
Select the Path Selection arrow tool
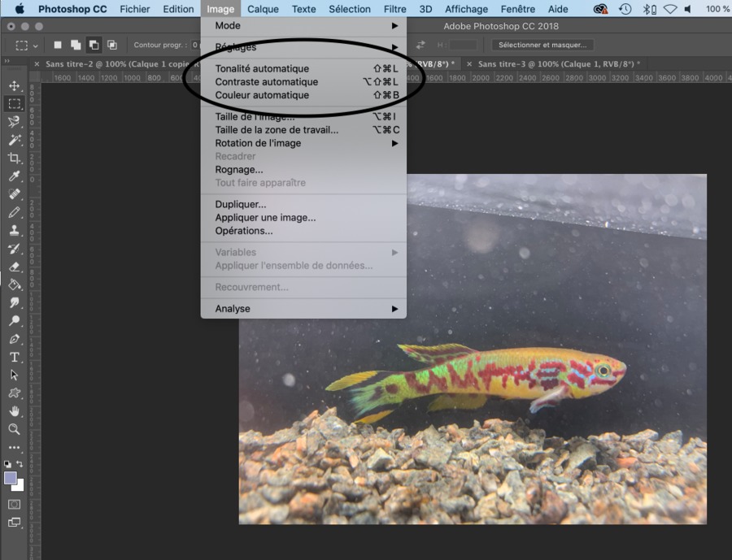pos(14,376)
